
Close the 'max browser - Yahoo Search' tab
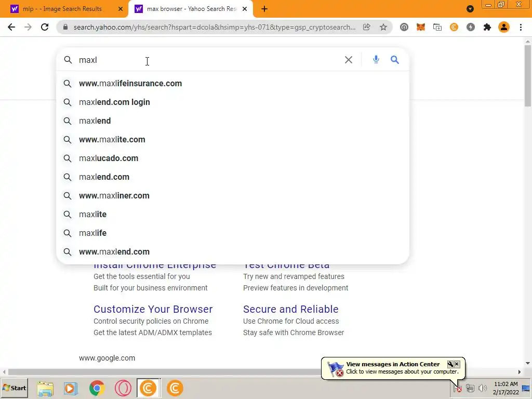(x=245, y=9)
